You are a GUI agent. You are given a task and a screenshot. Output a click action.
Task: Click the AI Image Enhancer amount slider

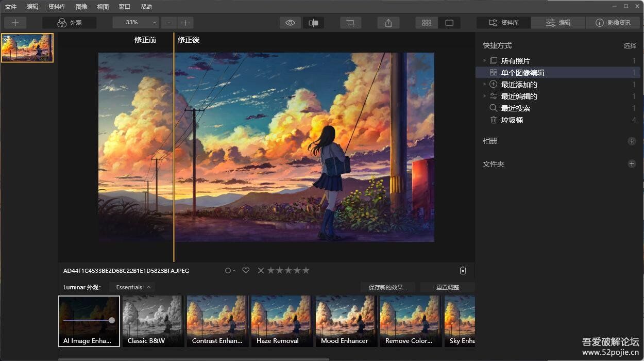pos(89,320)
